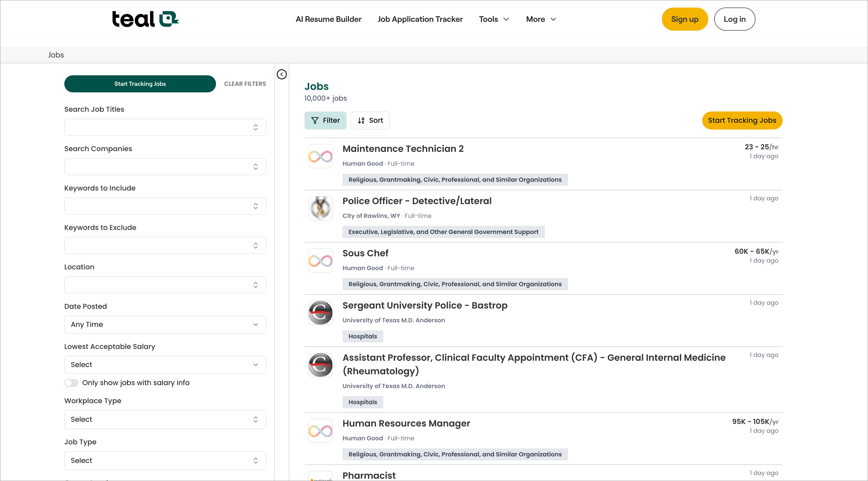Viewport: 868px width, 481px height.
Task: Open Job Application Tracker in the navigation
Action: coord(420,19)
